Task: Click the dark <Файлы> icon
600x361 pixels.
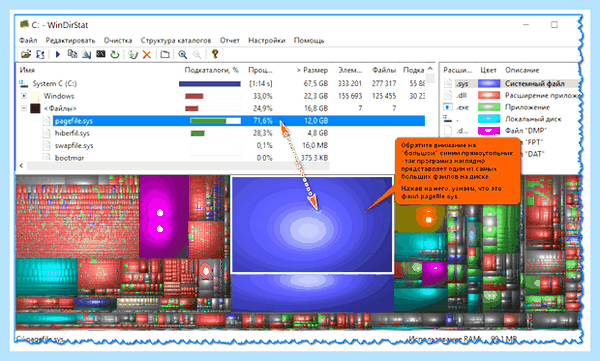Action: pos(35,108)
